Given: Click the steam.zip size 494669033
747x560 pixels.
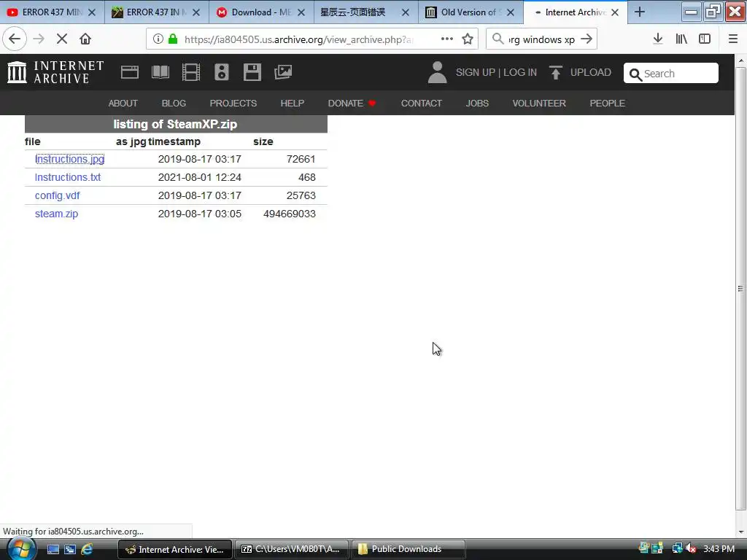Looking at the screenshot, I should [x=290, y=214].
